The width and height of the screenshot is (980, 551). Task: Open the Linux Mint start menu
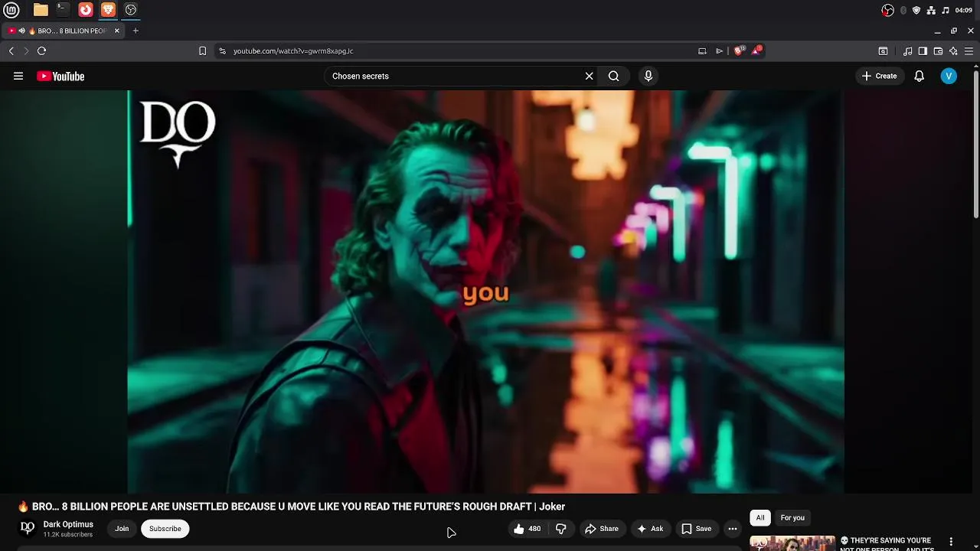click(12, 10)
